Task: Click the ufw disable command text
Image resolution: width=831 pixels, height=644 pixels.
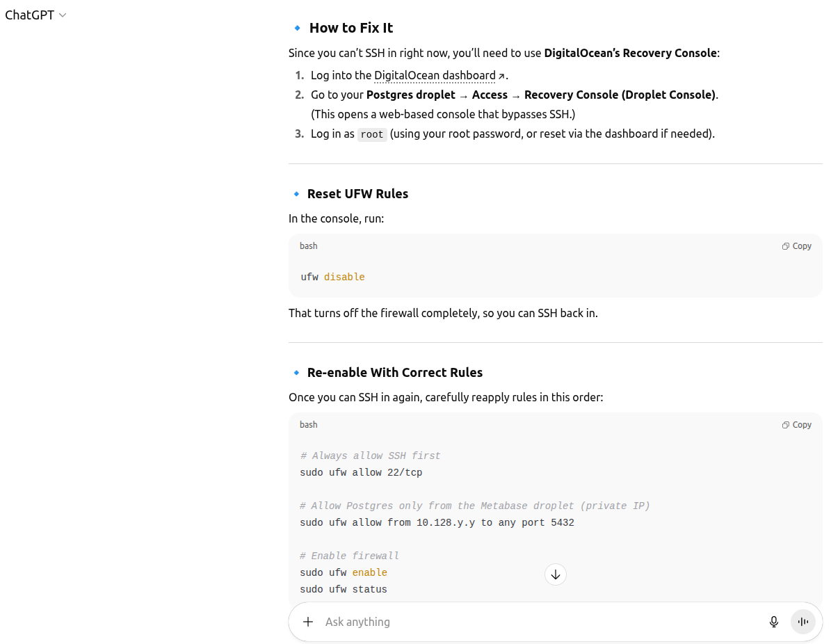Action: (332, 277)
